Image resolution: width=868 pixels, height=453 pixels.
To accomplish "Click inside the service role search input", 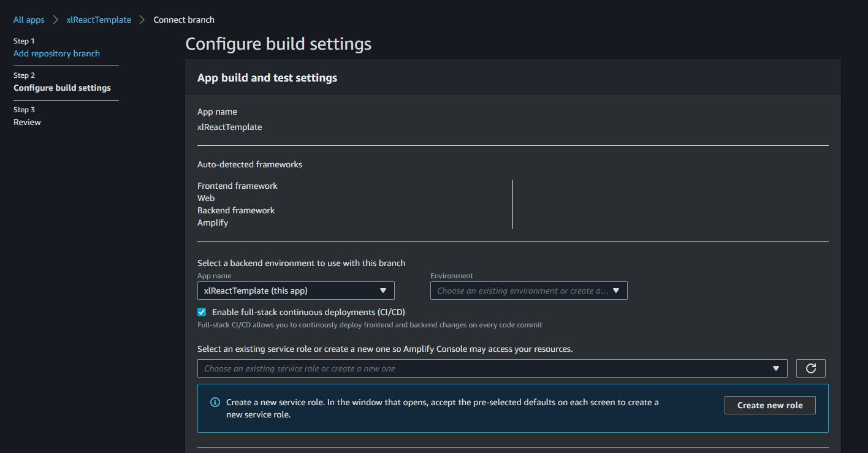I will [x=429, y=368].
